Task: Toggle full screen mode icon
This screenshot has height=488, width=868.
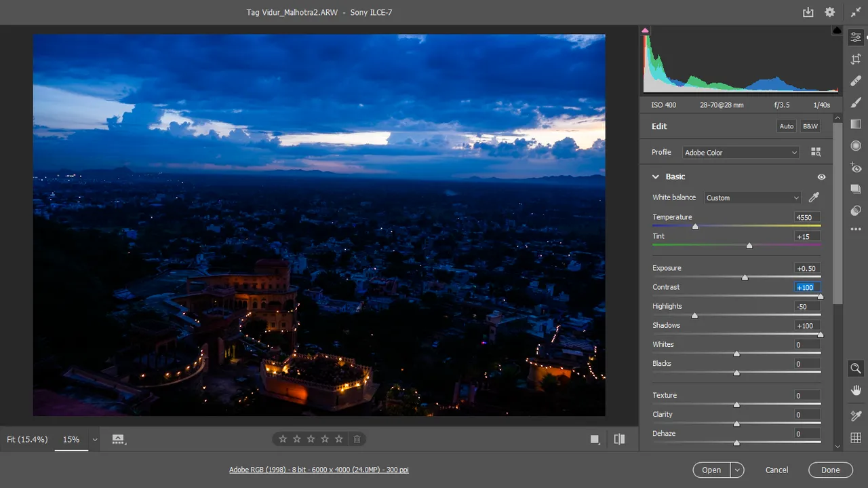Action: (856, 12)
